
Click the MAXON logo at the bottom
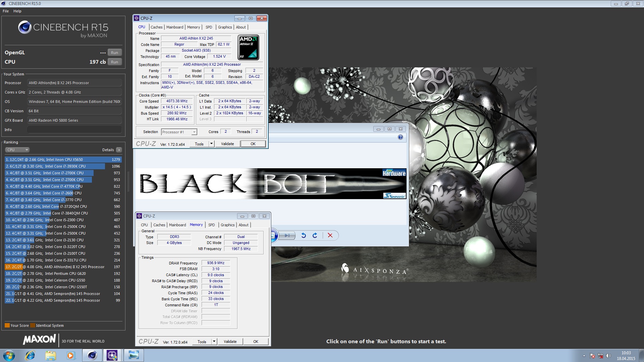coord(40,339)
